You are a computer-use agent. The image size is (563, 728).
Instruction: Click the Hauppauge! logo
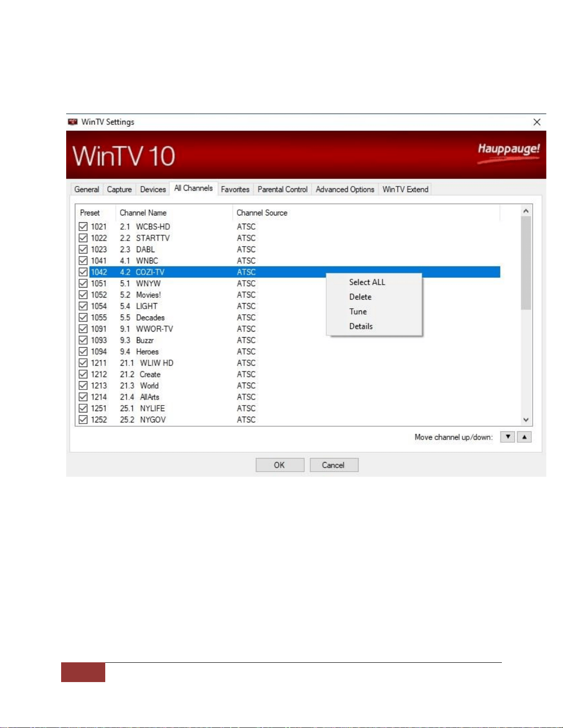tap(508, 152)
